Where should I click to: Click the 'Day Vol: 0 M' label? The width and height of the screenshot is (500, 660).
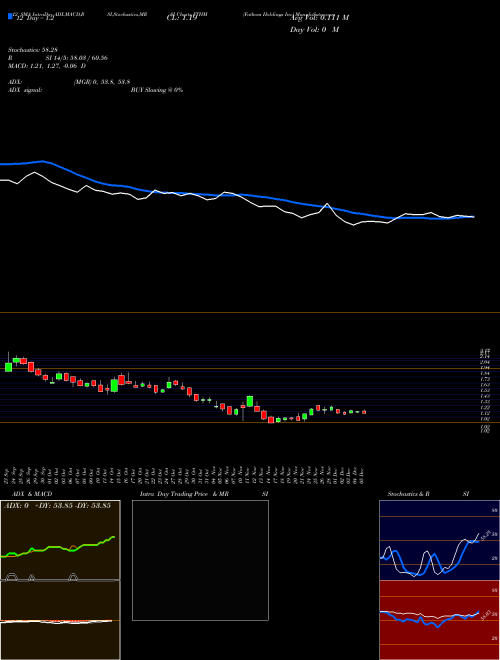click(315, 30)
